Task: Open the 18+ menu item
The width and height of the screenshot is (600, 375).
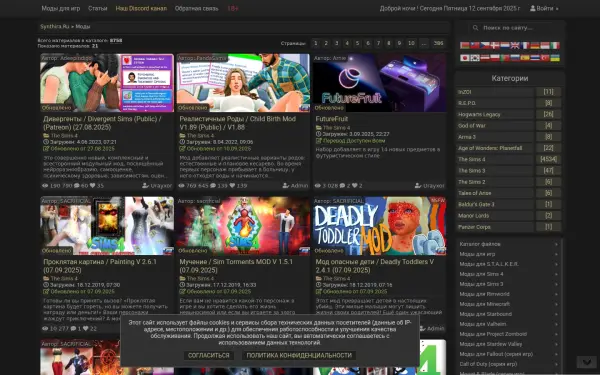Action: 233,8
